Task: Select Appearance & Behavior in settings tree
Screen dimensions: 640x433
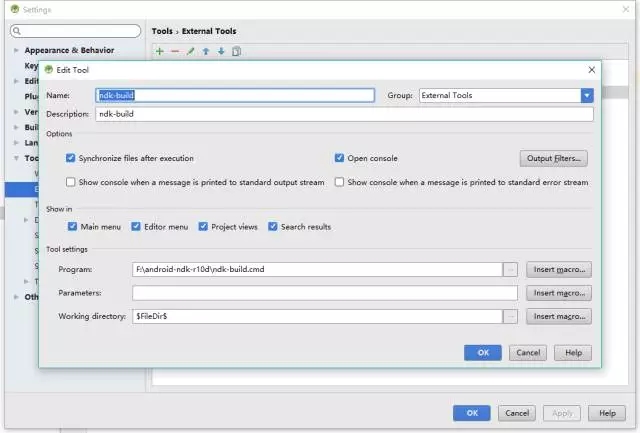Action: (x=69, y=50)
